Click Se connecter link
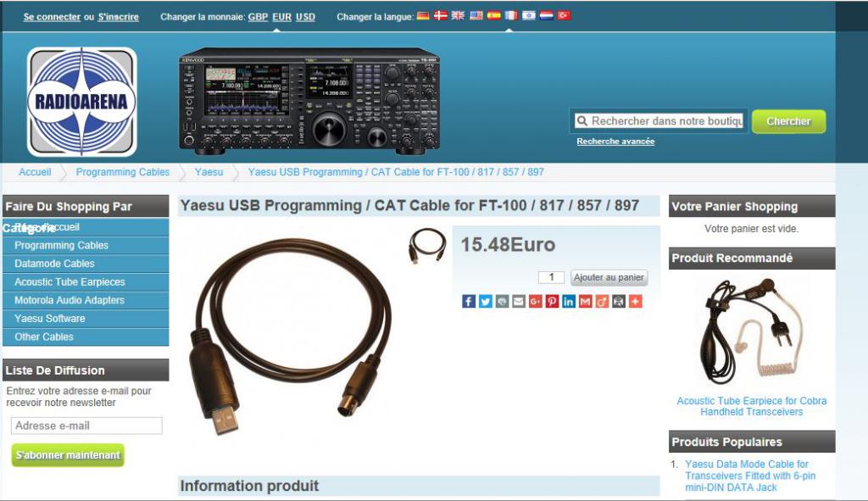 coord(52,17)
